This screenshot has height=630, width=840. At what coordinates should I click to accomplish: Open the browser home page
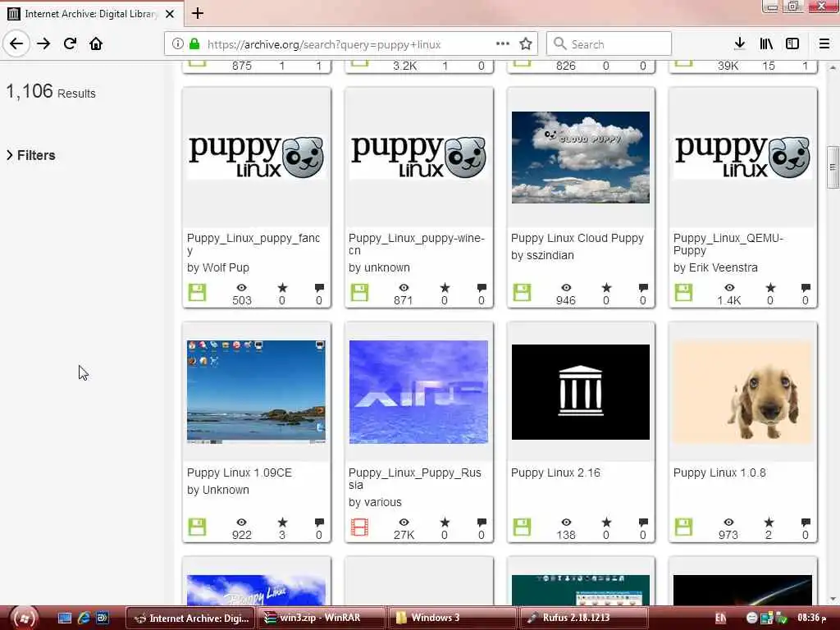coord(96,44)
